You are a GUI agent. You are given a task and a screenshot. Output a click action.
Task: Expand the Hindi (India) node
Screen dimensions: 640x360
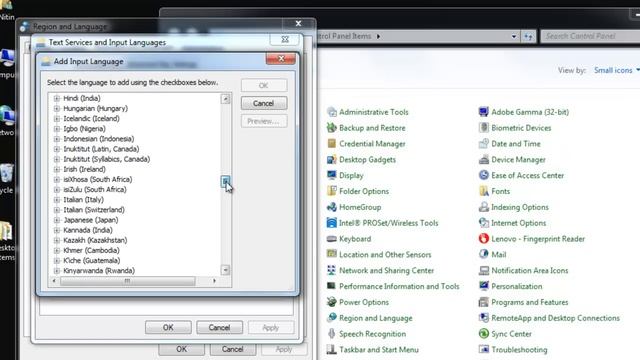(57, 98)
